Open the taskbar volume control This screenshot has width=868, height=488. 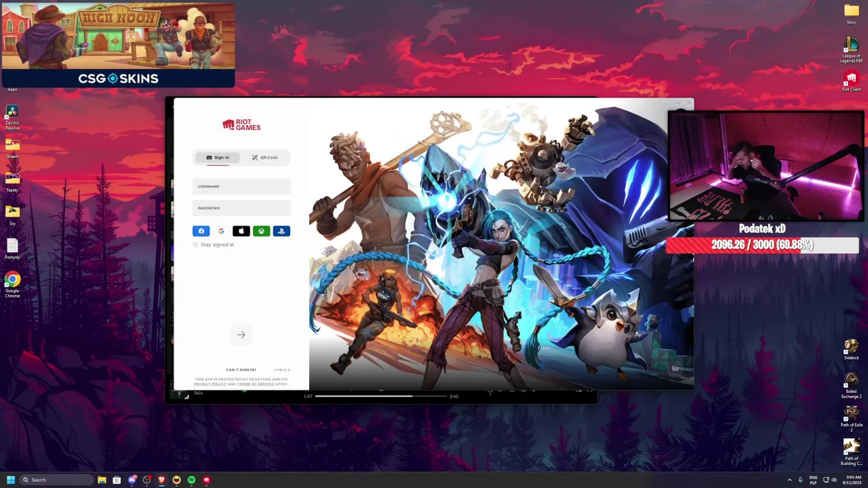[x=834, y=480]
